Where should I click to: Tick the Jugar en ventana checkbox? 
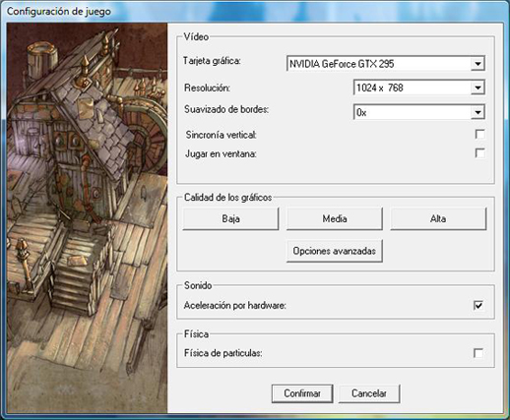pos(479,153)
